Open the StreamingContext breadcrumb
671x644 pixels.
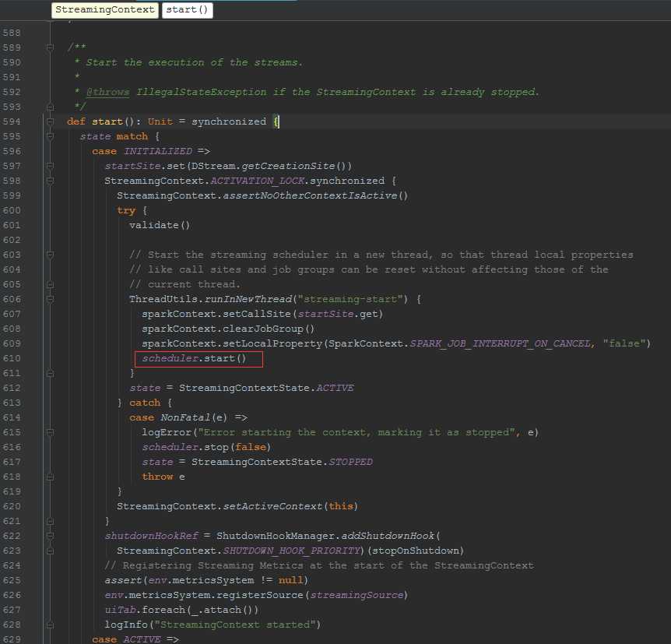(105, 10)
